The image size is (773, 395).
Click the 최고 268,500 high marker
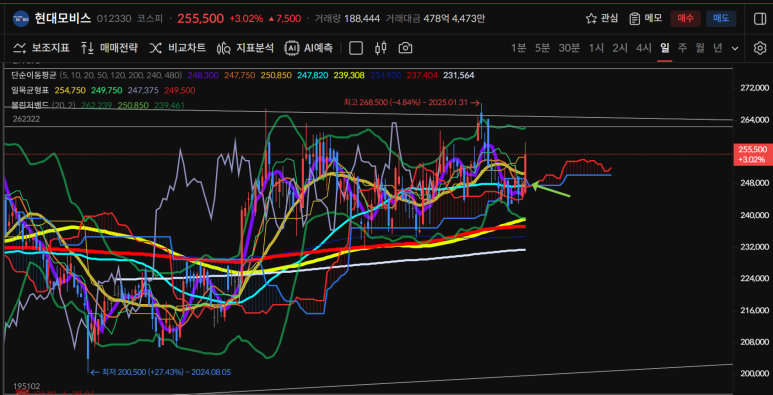[412, 103]
